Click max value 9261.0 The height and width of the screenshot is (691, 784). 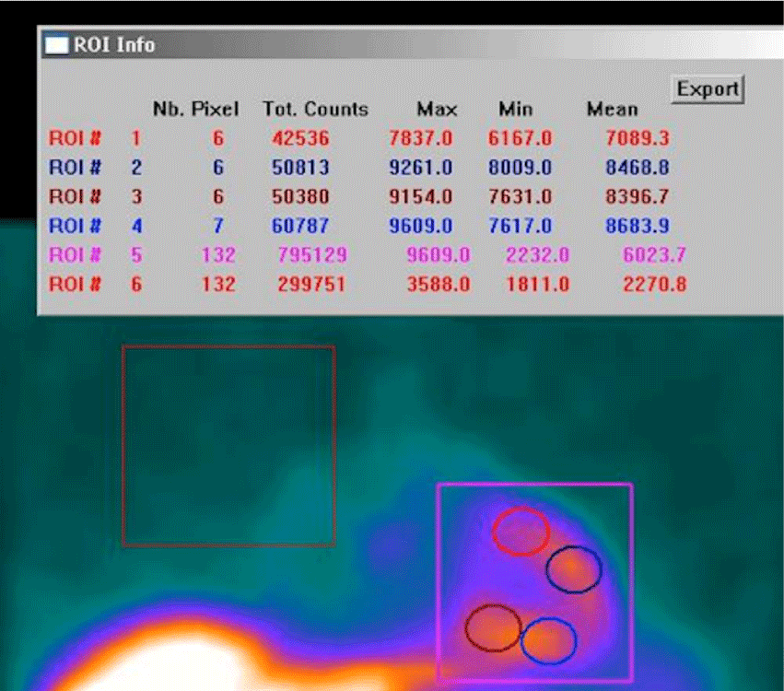pyautogui.click(x=420, y=167)
